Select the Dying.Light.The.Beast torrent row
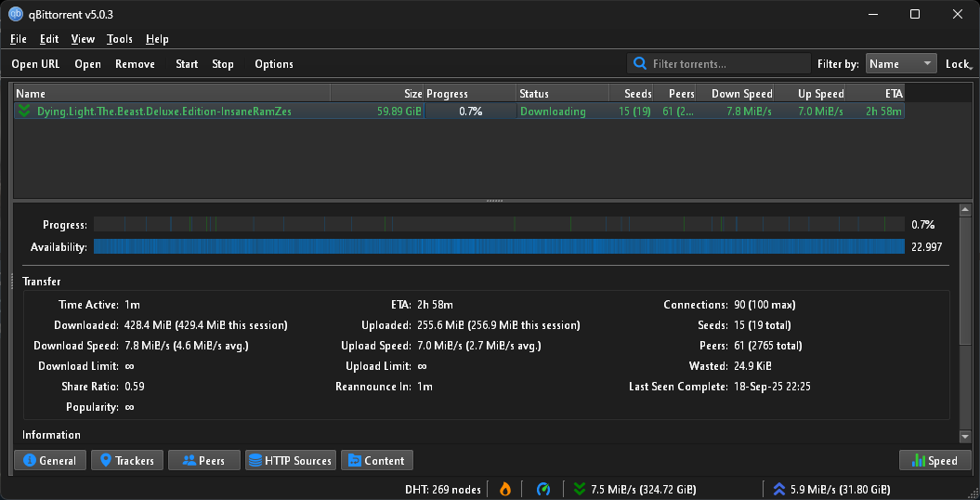The image size is (980, 500). pyautogui.click(x=459, y=112)
